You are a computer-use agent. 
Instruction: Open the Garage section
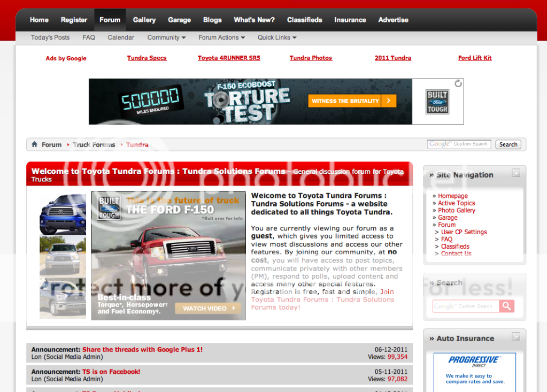pos(179,20)
